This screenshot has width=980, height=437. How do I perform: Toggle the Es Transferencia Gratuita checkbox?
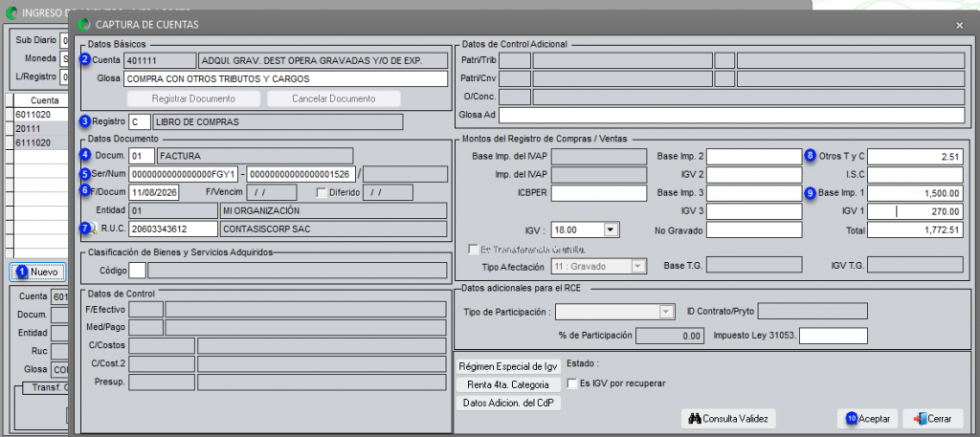[473, 249]
